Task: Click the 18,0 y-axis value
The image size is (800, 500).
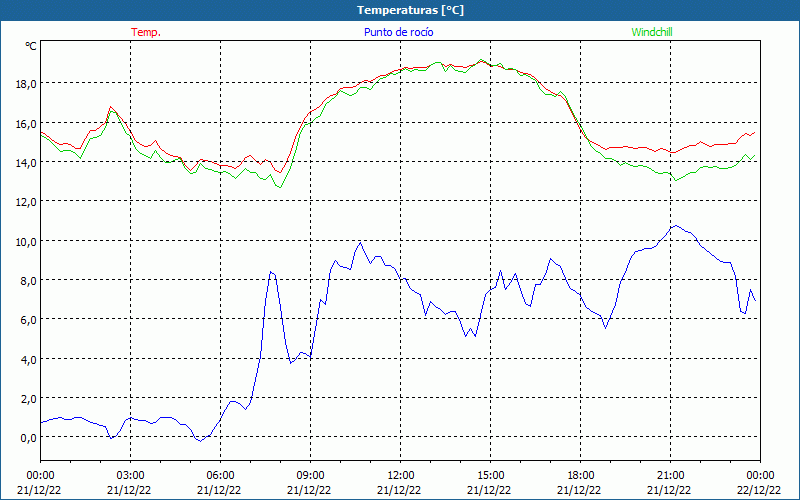Action: tap(25, 83)
